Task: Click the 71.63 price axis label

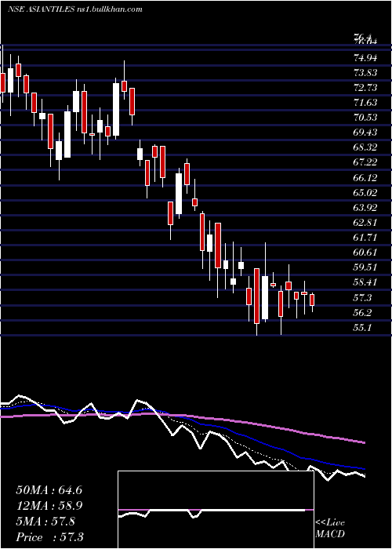Action: (x=365, y=103)
